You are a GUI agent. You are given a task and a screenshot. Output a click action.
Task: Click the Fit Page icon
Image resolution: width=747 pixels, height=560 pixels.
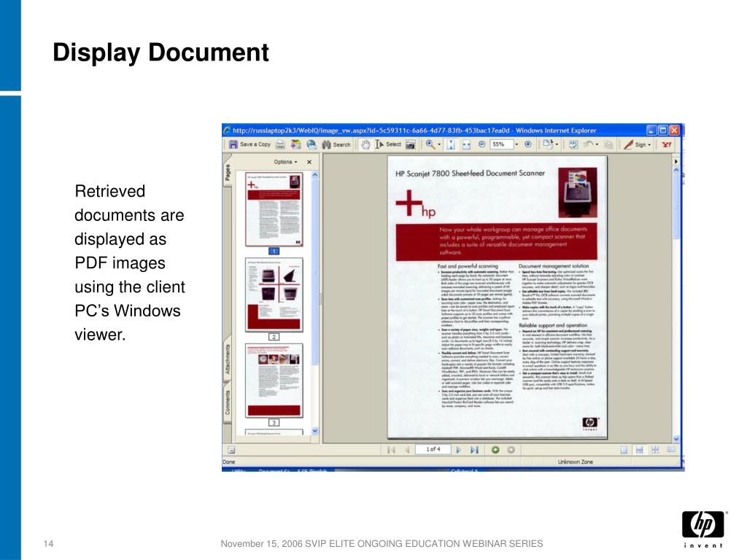click(451, 144)
